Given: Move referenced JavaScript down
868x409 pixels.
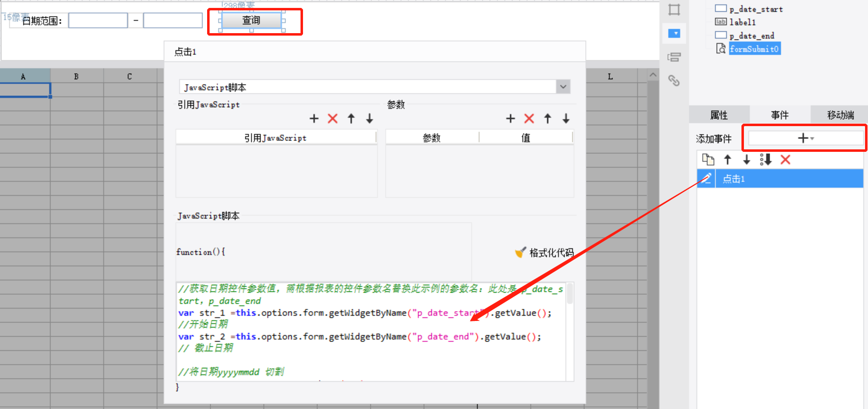Looking at the screenshot, I should click(x=369, y=119).
